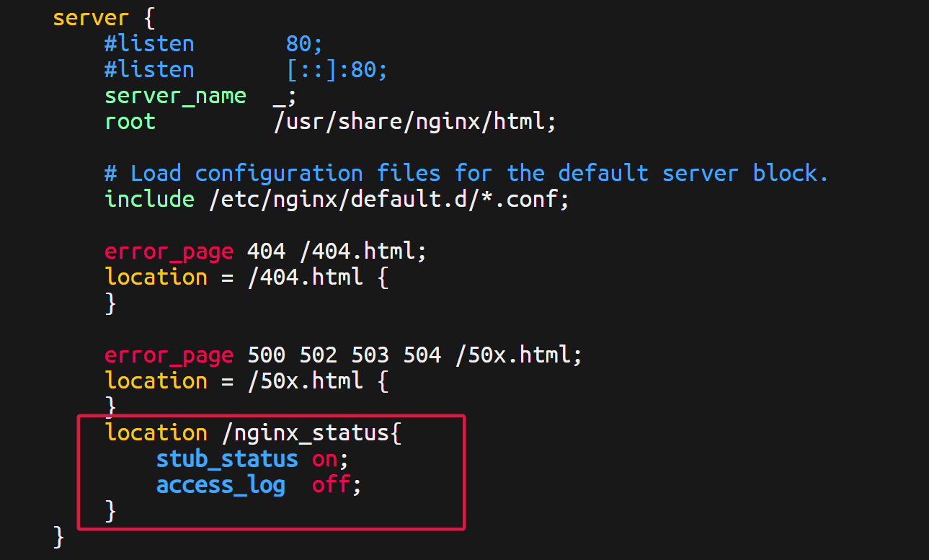Screen dimensions: 929x560
Task: Click the '[::]:80;' listen value
Action: coord(337,70)
